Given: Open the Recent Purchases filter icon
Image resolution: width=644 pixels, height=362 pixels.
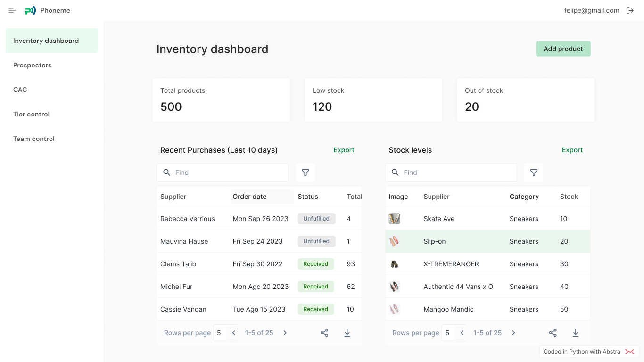Looking at the screenshot, I should [x=305, y=173].
